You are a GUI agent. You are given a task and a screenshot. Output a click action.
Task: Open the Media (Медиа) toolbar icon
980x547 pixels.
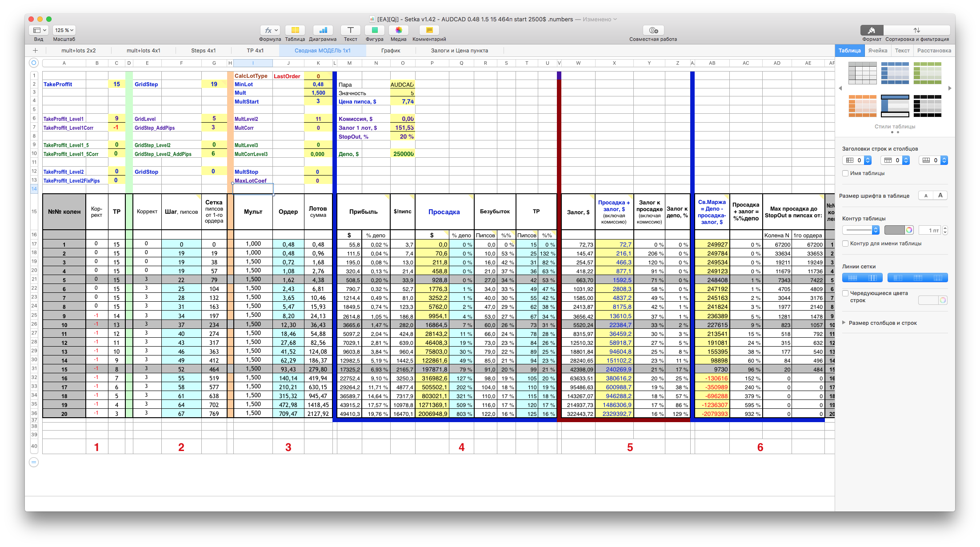point(399,30)
